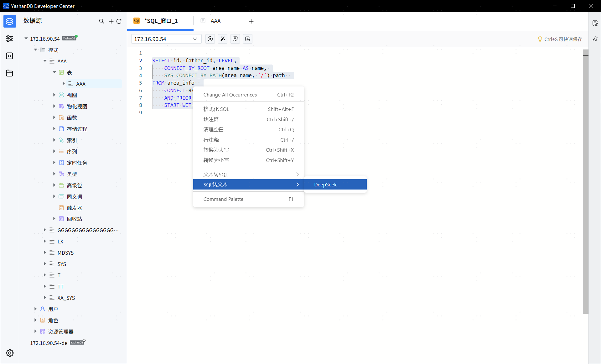Open the search icon in data source panel

101,21
